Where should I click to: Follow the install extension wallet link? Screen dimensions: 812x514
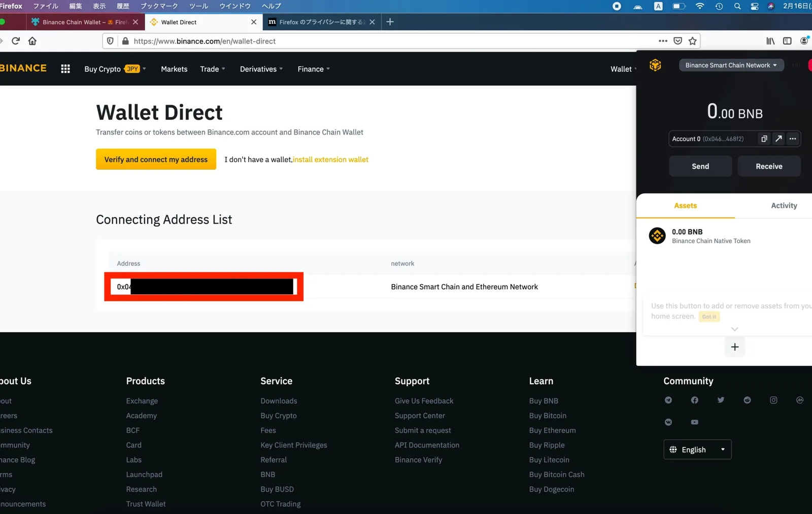tap(330, 159)
